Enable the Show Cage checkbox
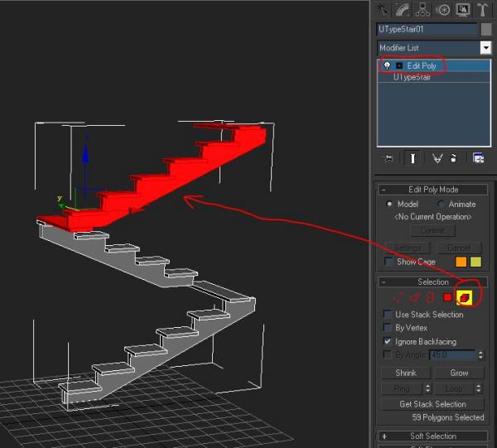Viewport: 497px width, 448px height. tap(388, 262)
